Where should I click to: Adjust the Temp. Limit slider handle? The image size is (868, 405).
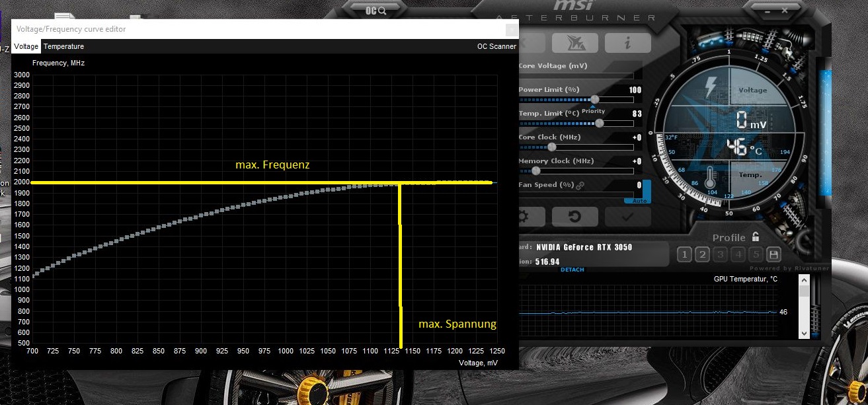(600, 123)
